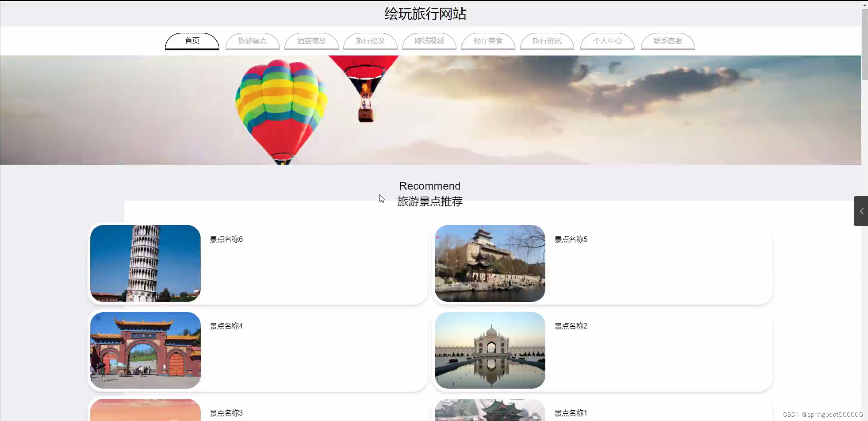This screenshot has width=868, height=421.
Task: Click the 景点名称5 title
Action: click(571, 239)
